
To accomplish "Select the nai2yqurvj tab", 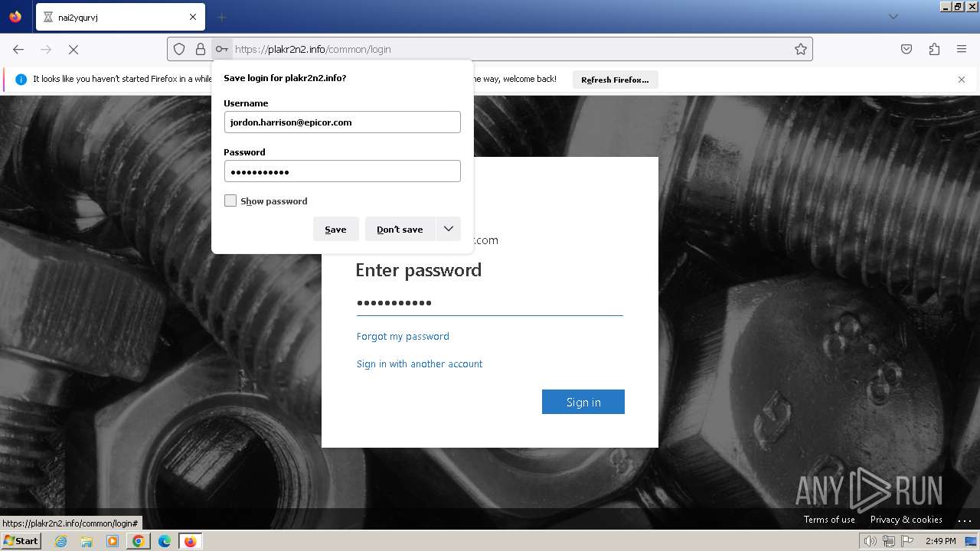I will [120, 17].
